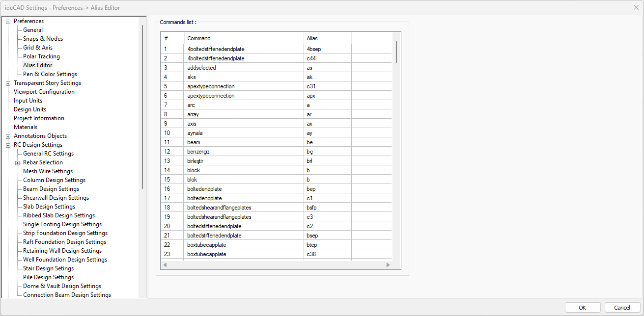Select Transparent Story Settings label
Screen dimensions: 644x316
click(47, 83)
